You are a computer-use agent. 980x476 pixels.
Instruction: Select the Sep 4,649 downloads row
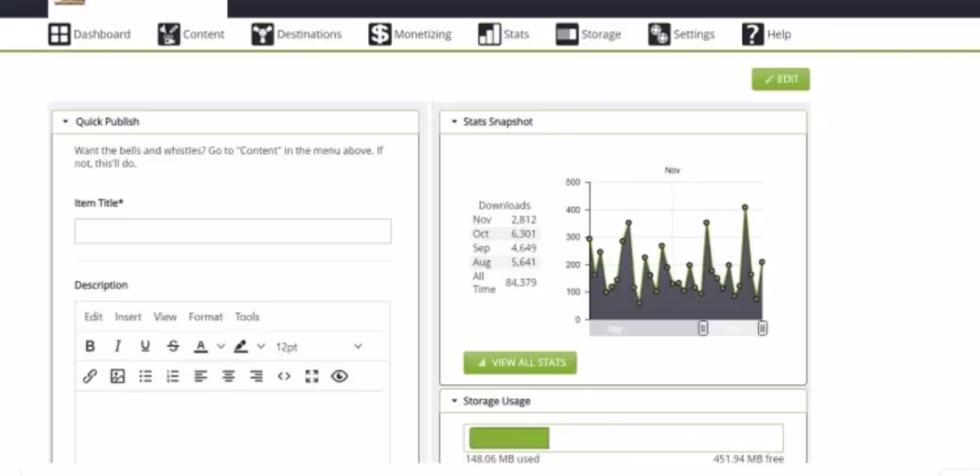pyautogui.click(x=505, y=249)
